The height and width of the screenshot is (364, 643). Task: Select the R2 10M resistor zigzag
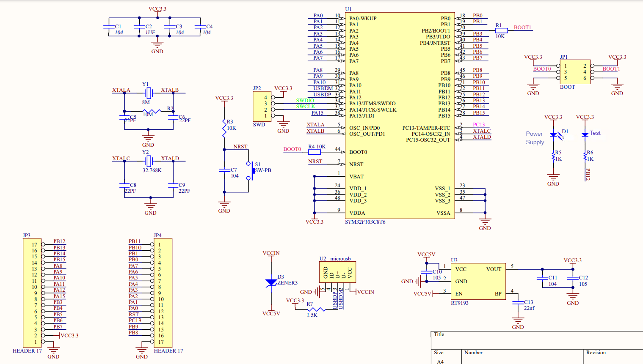click(152, 111)
